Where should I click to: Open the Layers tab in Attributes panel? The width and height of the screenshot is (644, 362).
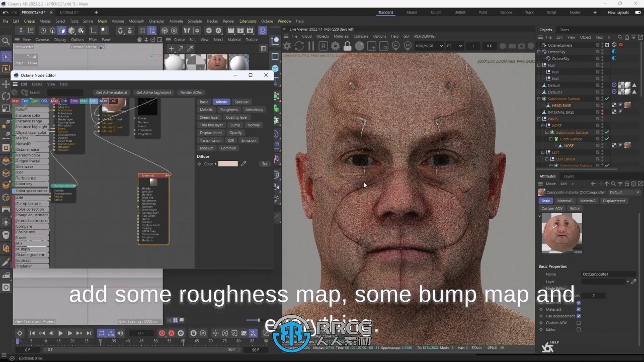(x=569, y=176)
